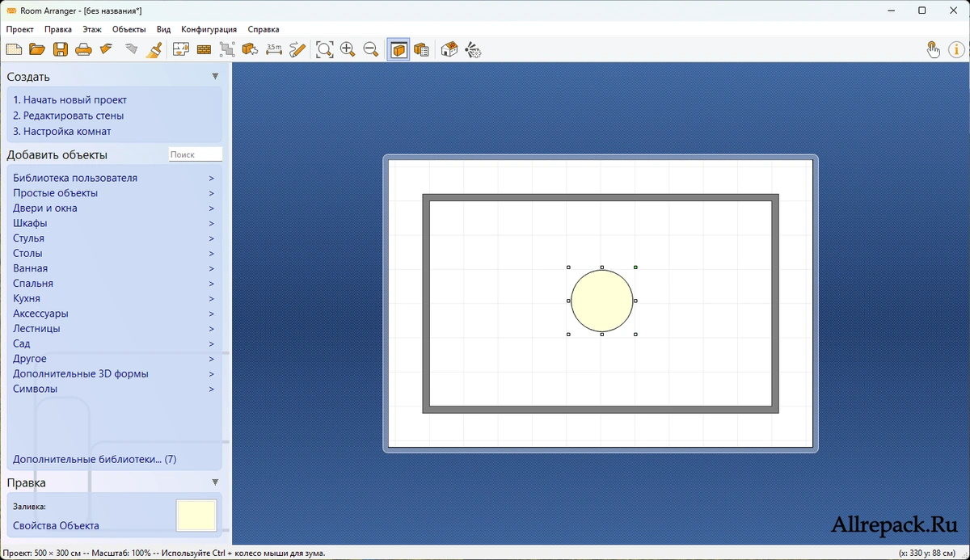Open the Правка menu
Screen dimensions: 970x560
point(58,29)
